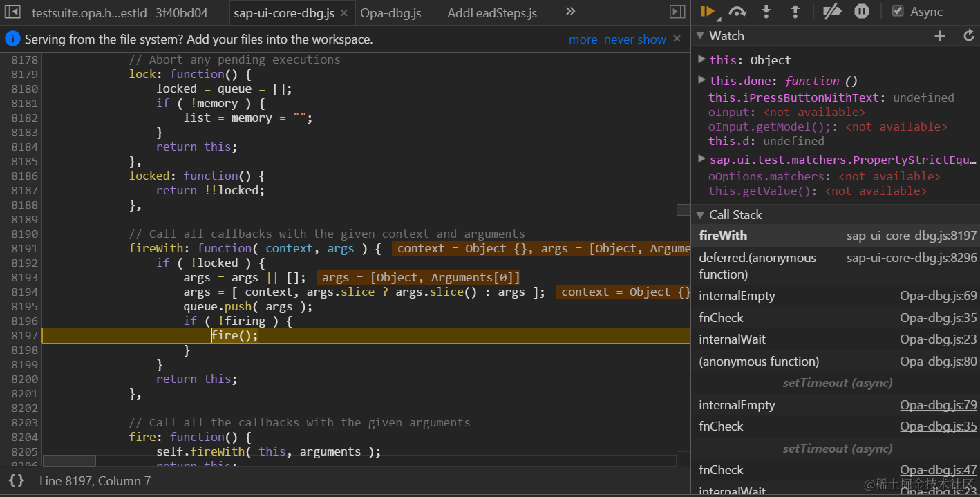Toggle the debugger sidebar panel icon
The width and height of the screenshot is (980, 497).
(x=677, y=12)
